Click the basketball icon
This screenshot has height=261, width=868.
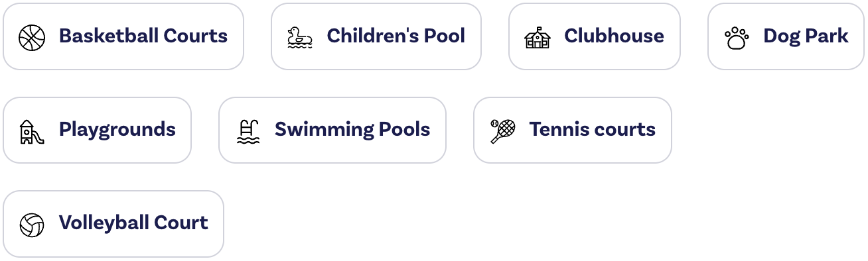31,37
